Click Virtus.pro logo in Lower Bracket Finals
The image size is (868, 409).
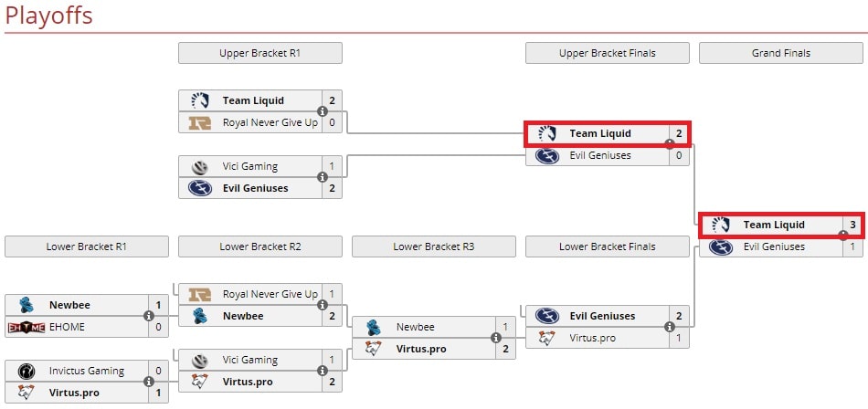pos(547,338)
